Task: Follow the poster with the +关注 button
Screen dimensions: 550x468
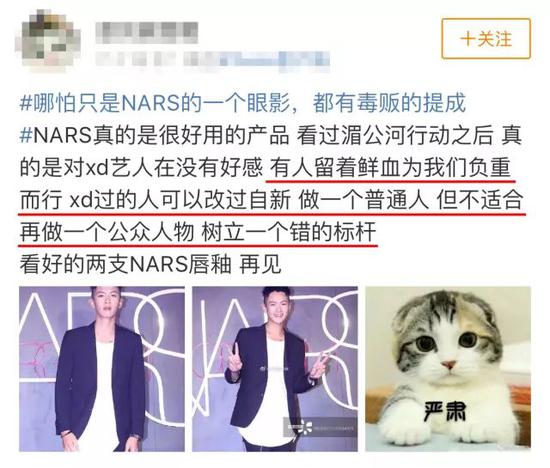Action: [486, 38]
